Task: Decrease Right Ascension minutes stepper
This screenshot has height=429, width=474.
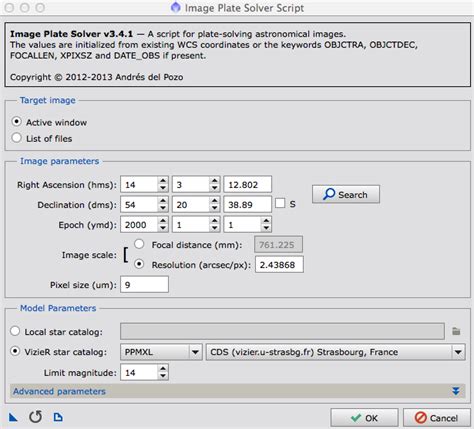Action: pos(215,188)
